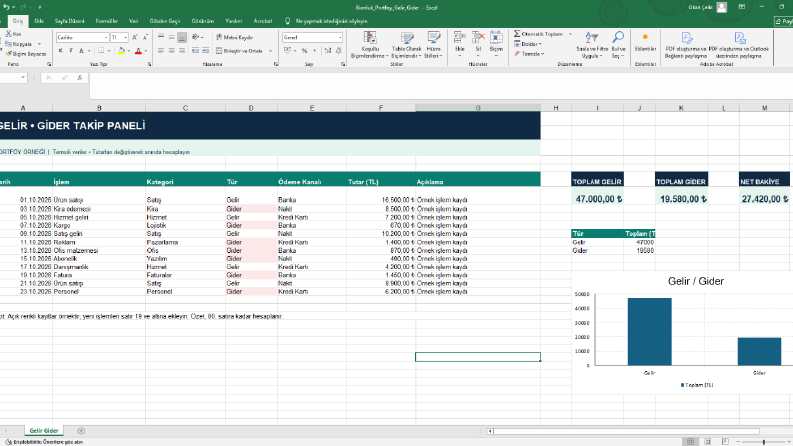Click the increase indent icon
This screenshot has width=793, height=446.
pyautogui.click(x=205, y=51)
